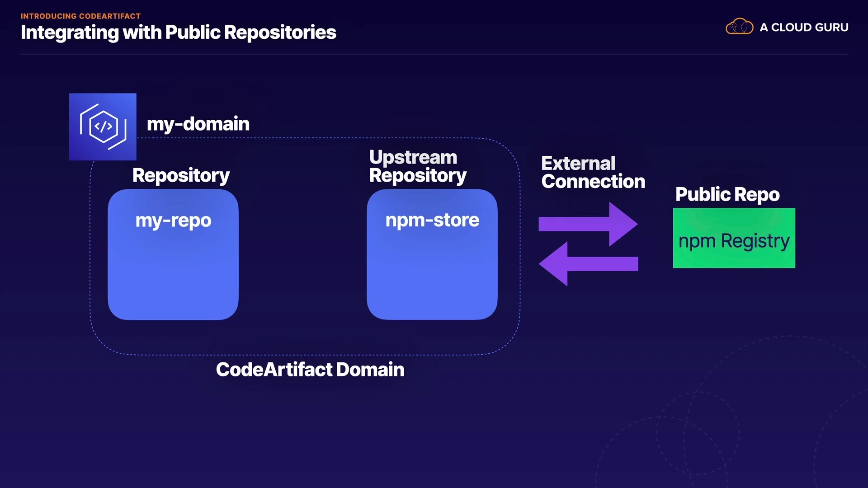Click the right-pointing purple arrow
Screen dimensions: 868x488
pyautogui.click(x=588, y=224)
